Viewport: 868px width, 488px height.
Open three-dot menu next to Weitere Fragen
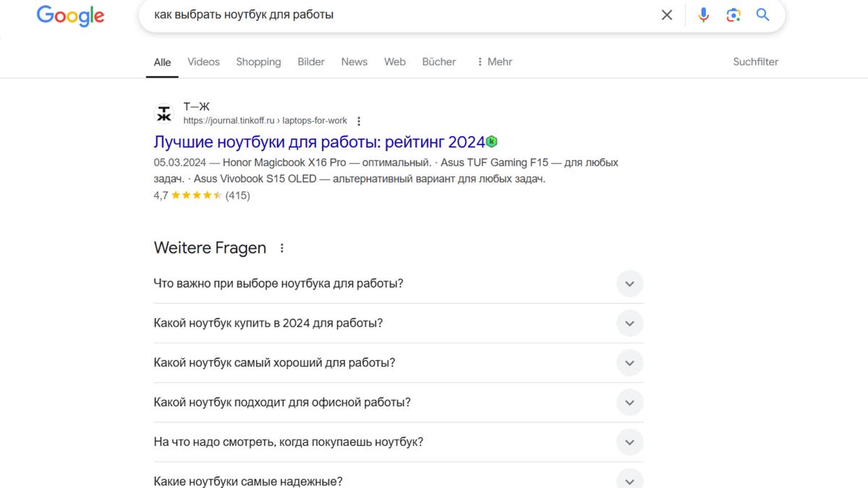point(282,248)
